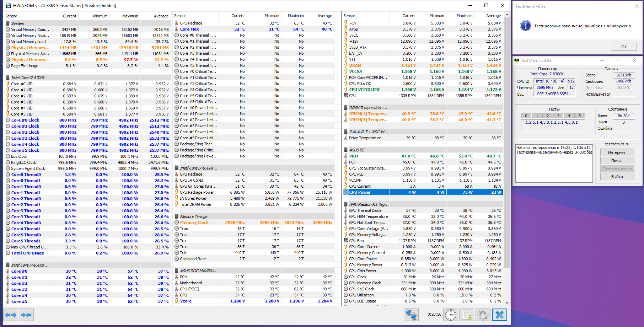Click the clock icon beside Core #0 Clock

8,120
